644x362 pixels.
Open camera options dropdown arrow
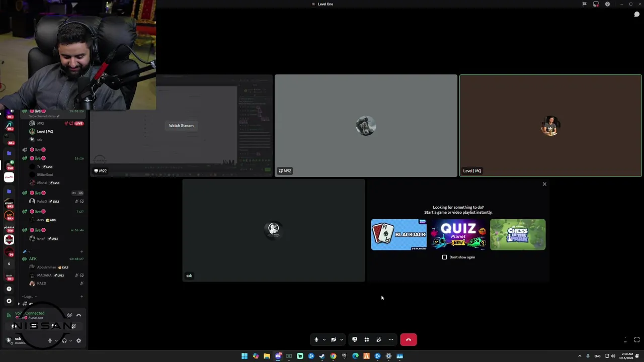tap(341, 340)
